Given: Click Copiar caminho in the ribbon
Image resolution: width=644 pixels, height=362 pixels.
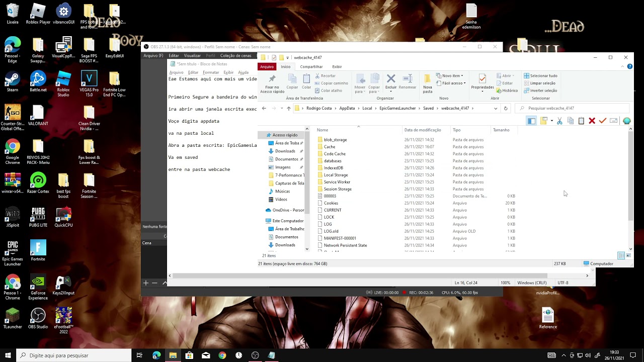Looking at the screenshot, I should coord(331,83).
